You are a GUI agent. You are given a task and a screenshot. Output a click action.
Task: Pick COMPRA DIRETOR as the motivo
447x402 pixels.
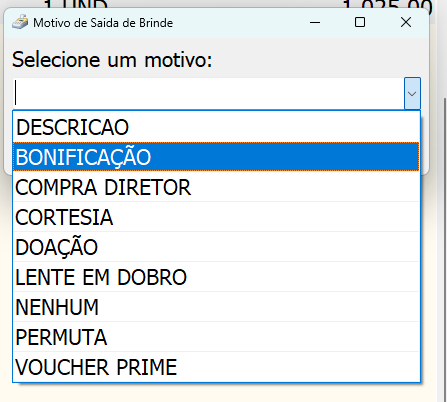pyautogui.click(x=216, y=187)
